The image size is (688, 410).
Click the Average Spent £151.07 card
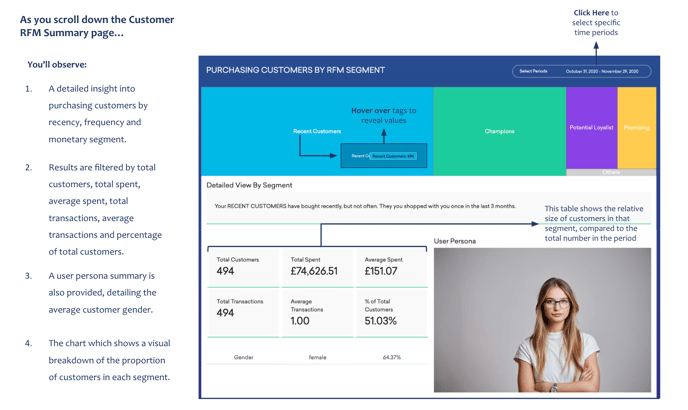click(x=390, y=266)
